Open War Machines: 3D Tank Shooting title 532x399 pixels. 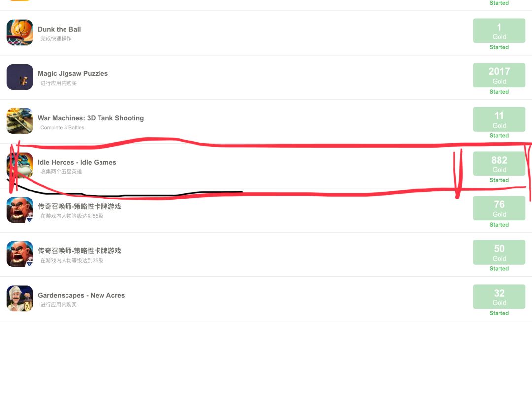[91, 118]
